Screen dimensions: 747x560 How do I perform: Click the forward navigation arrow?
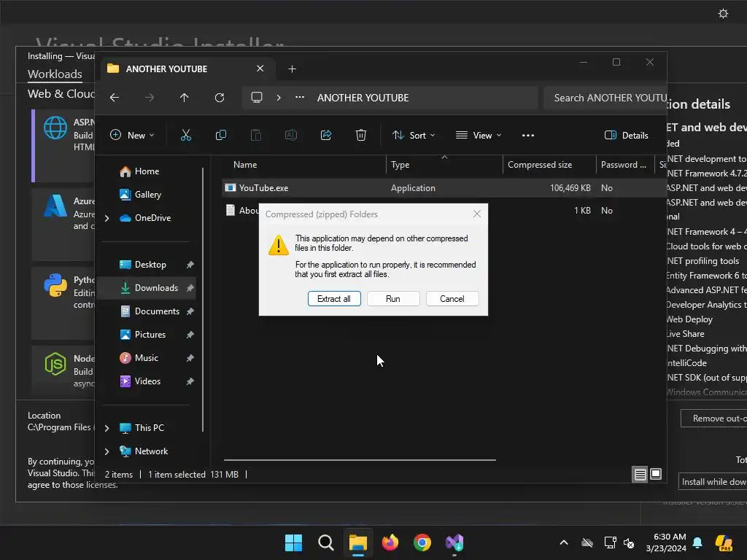150,98
